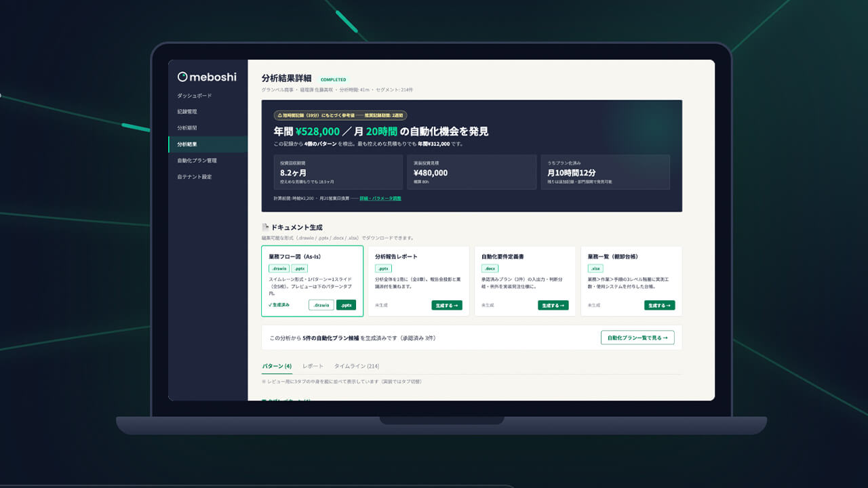This screenshot has height=488, width=868.
Task: Switch to the パターン (4) tab
Action: coord(277,367)
